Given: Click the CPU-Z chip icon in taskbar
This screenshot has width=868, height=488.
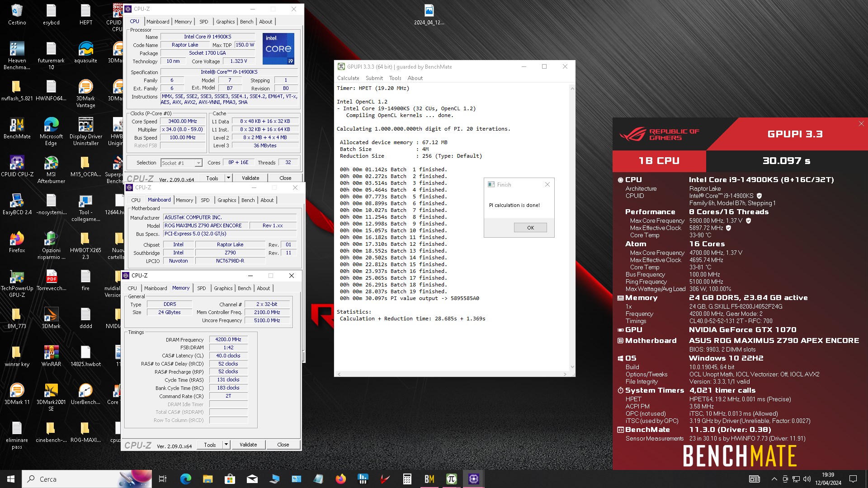Looking at the screenshot, I should point(473,479).
